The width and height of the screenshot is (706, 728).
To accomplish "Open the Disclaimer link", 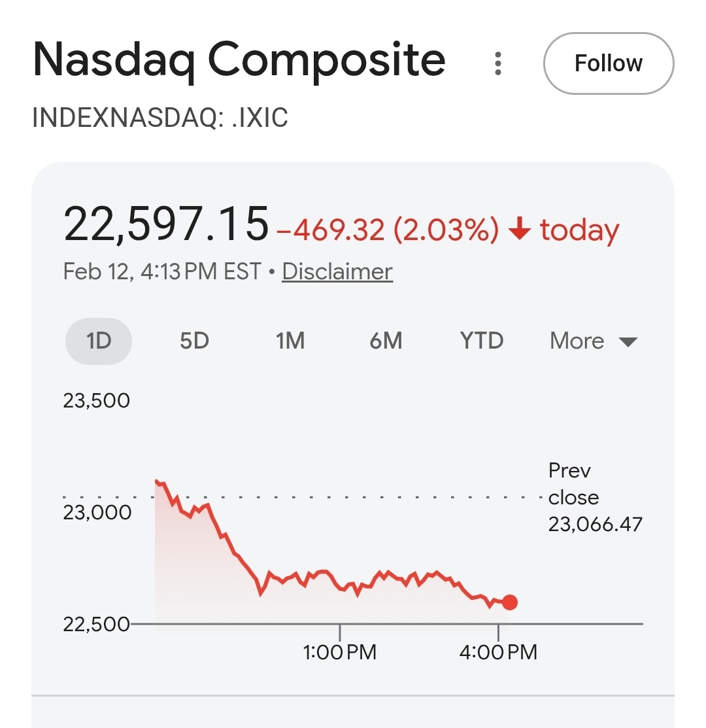I will pyautogui.click(x=337, y=271).
